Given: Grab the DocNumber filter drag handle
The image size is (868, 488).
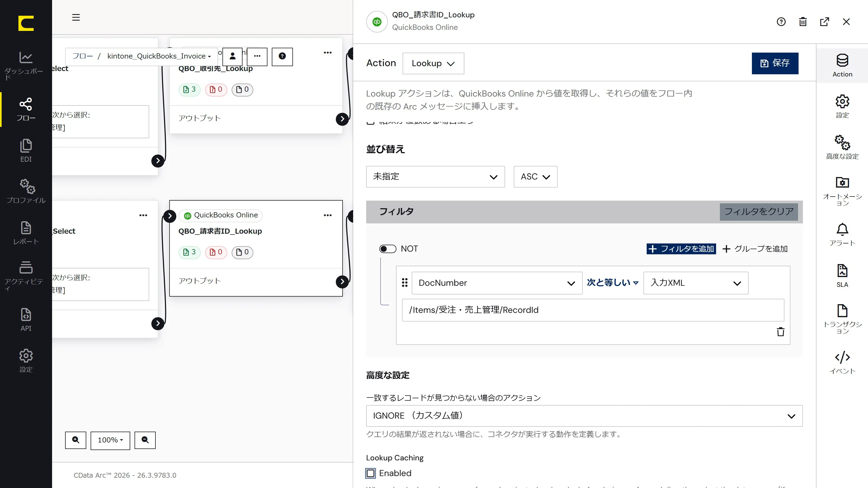Looking at the screenshot, I should [405, 282].
